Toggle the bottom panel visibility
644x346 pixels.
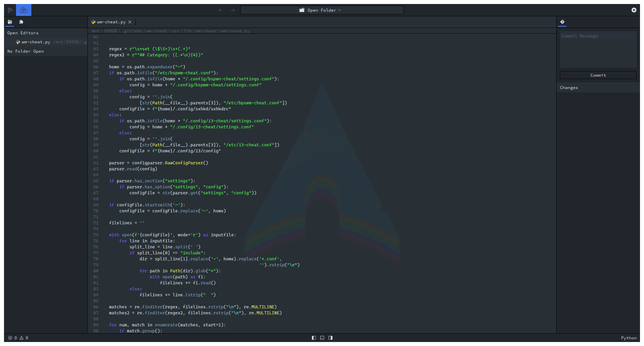pos(322,338)
